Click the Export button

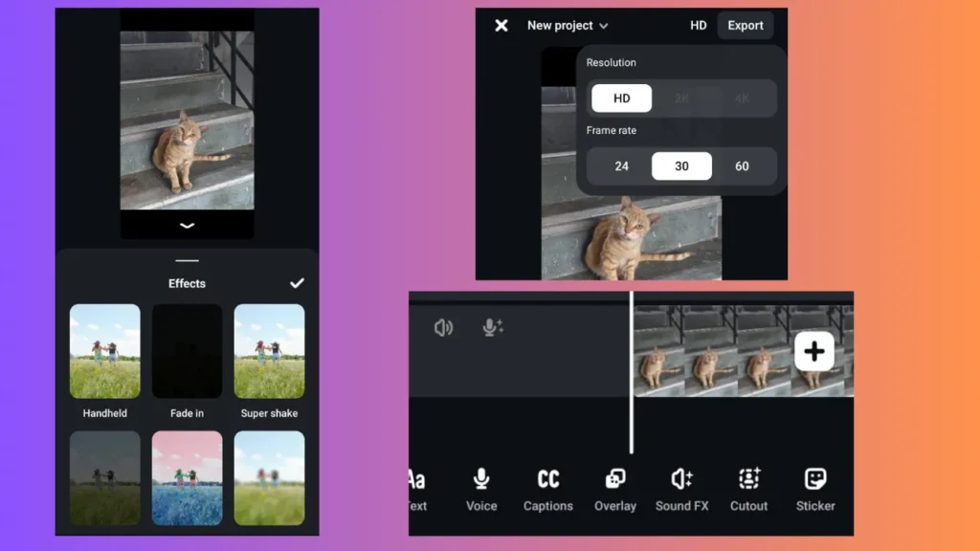click(x=746, y=26)
